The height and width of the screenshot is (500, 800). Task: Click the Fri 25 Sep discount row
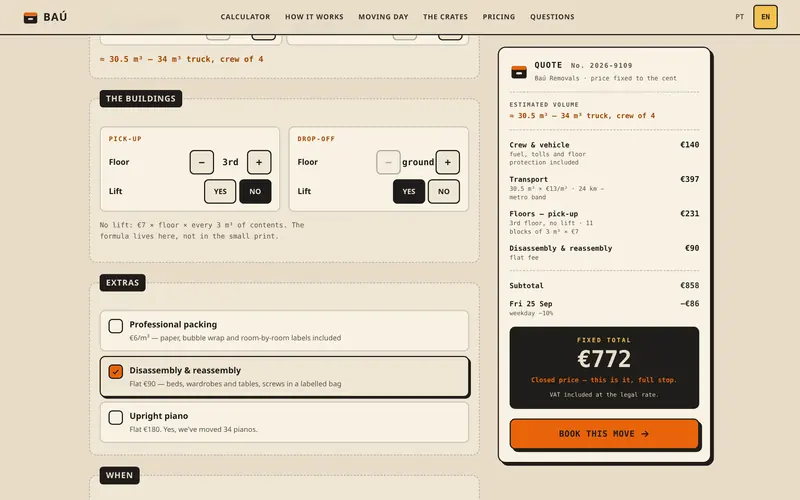(x=604, y=308)
